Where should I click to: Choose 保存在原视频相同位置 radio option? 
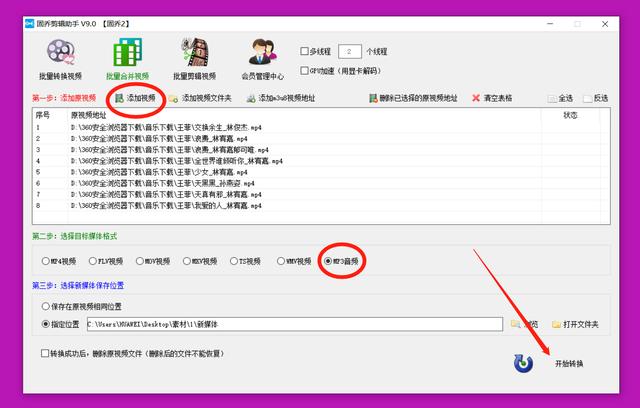45,306
